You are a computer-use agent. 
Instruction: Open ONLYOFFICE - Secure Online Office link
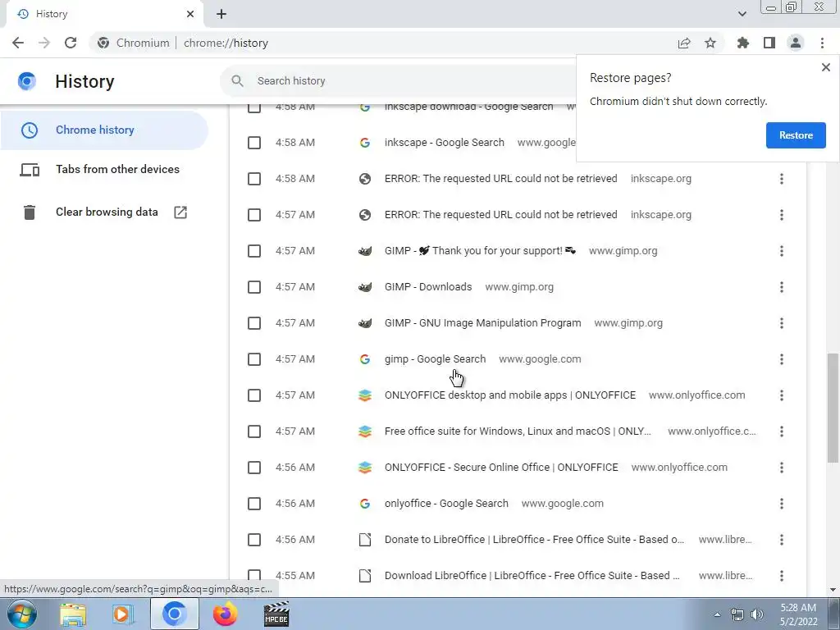[x=501, y=468]
